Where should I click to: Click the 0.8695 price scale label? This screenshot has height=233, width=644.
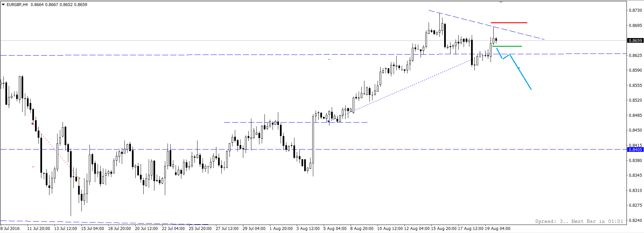point(635,25)
